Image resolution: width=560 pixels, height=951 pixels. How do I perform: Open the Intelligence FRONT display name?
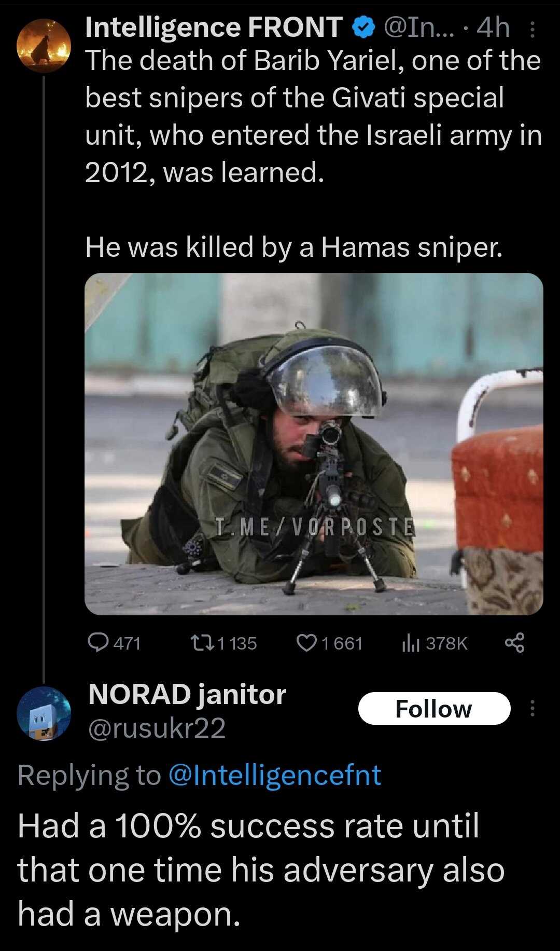click(214, 28)
